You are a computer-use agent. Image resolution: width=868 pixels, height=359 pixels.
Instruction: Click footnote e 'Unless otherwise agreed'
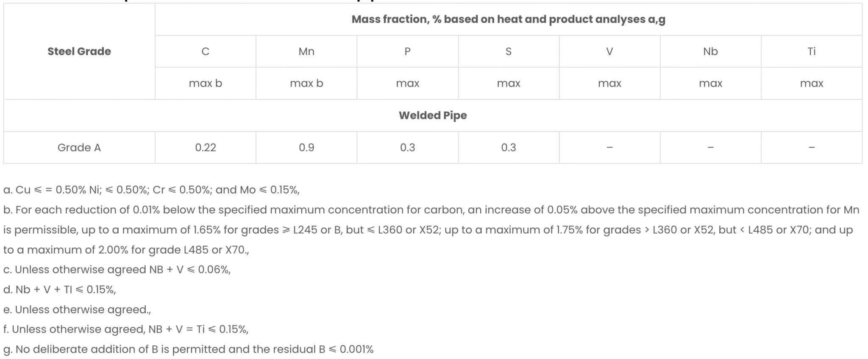77,309
